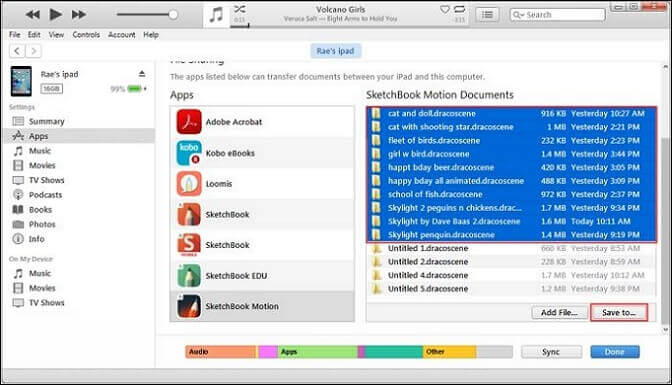Open the Up Next list button
Image resolution: width=672 pixels, height=385 pixels.
click(487, 15)
